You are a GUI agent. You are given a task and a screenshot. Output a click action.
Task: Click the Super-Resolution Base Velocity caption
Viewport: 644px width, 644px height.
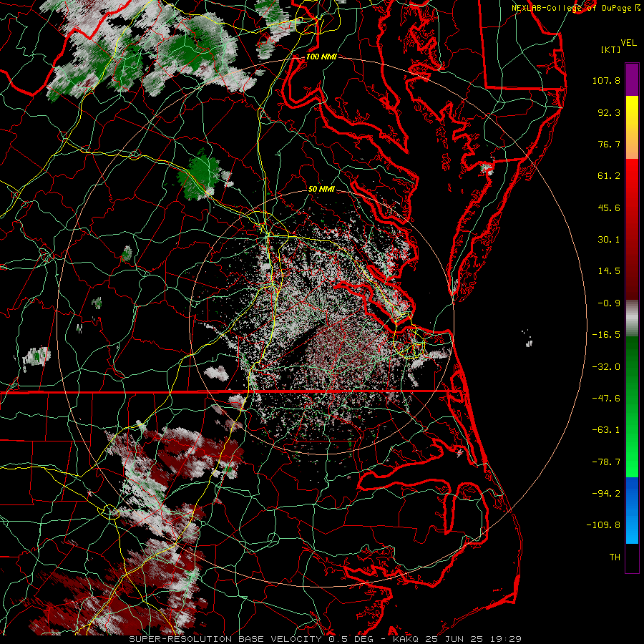326,639
